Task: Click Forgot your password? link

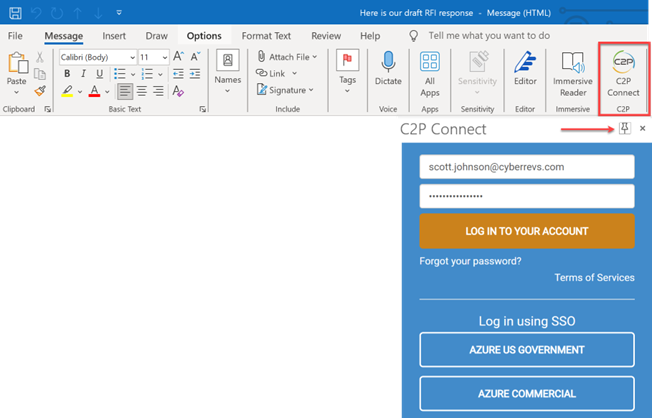Action: [x=470, y=261]
